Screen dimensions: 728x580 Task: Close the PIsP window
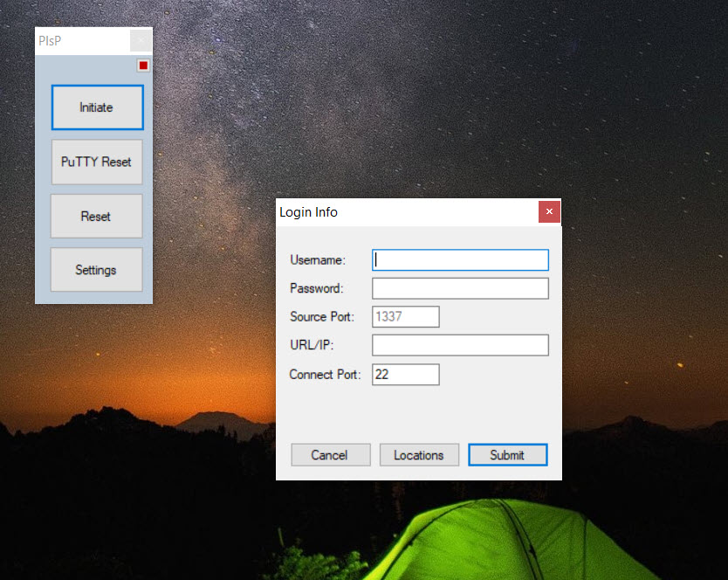coord(141,40)
